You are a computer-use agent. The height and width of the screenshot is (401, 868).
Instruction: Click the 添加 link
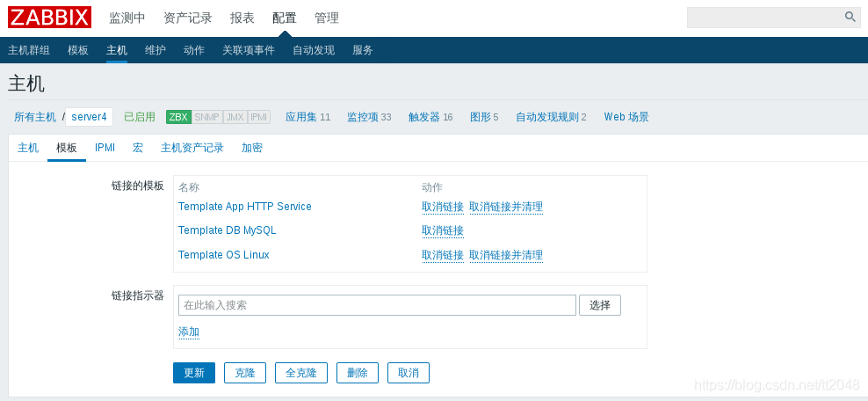pos(189,332)
